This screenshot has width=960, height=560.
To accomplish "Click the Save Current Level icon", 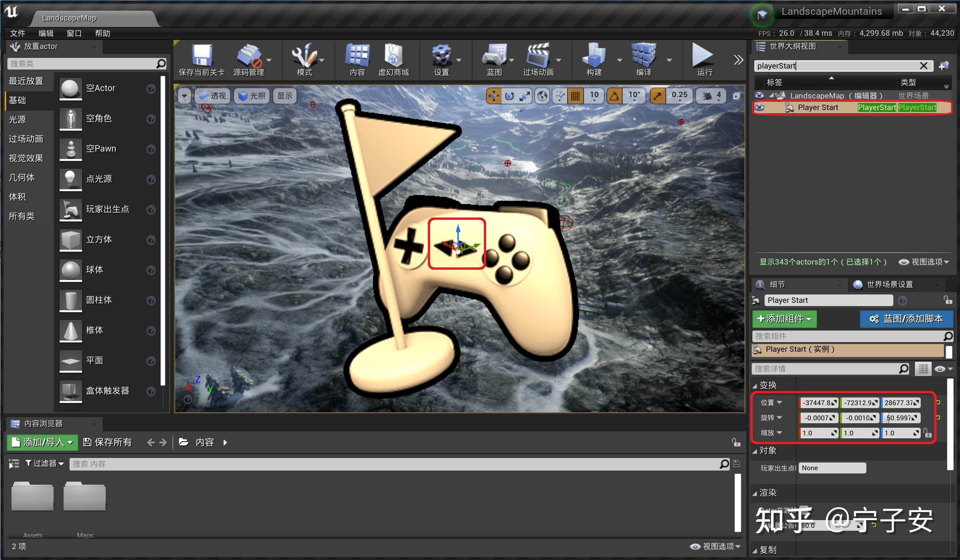I will (x=202, y=56).
